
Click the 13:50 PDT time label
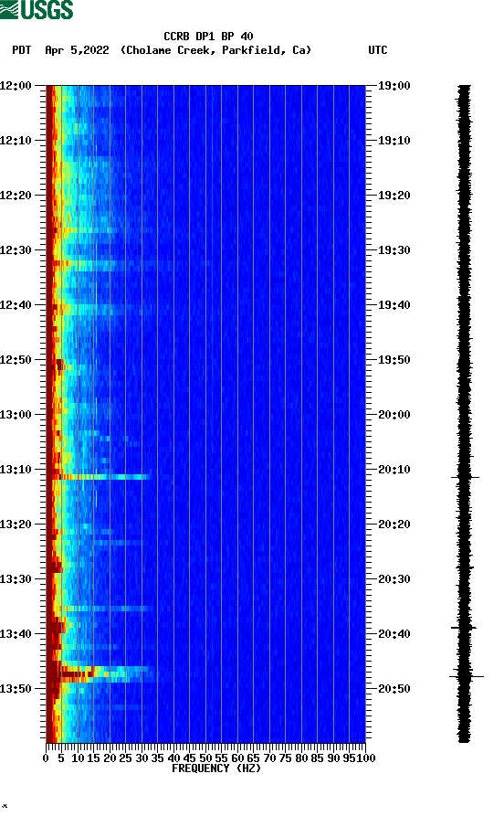[16, 688]
